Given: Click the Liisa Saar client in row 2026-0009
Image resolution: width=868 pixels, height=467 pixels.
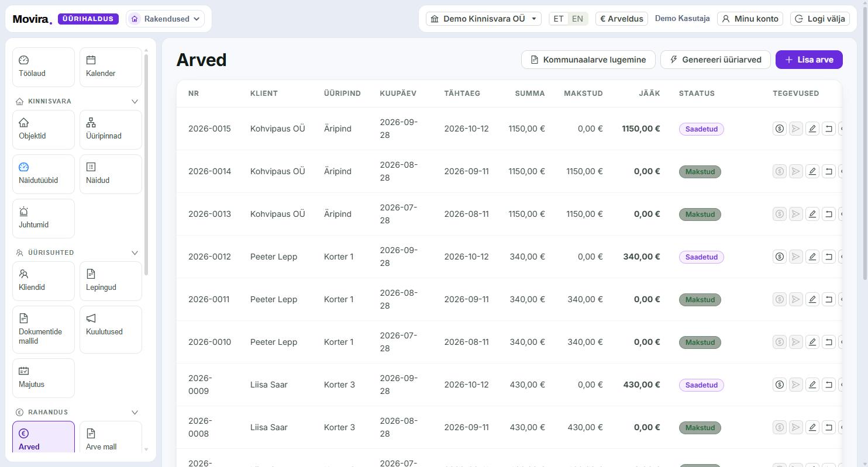Looking at the screenshot, I should pos(269,385).
